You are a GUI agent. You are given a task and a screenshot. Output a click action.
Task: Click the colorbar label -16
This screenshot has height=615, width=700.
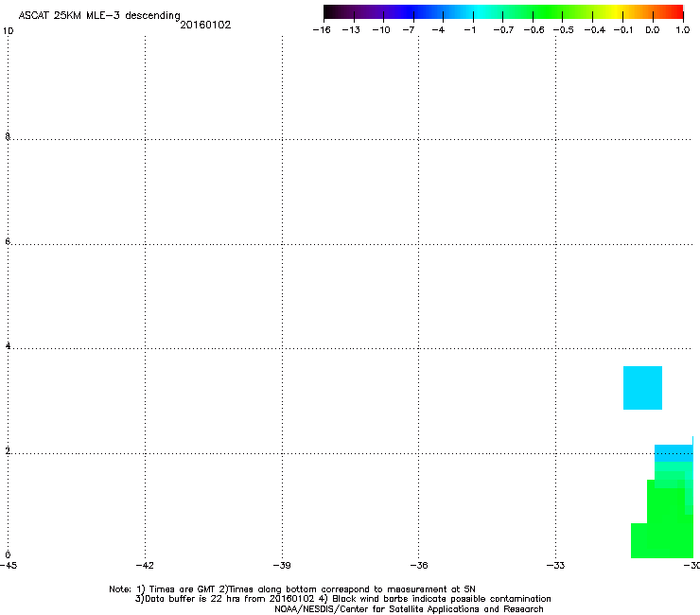pos(322,30)
